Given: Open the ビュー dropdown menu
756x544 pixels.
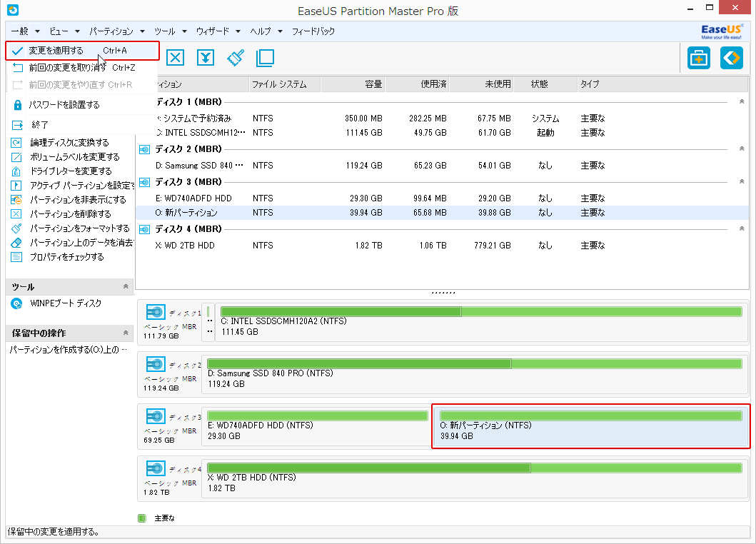Looking at the screenshot, I should click(x=64, y=31).
